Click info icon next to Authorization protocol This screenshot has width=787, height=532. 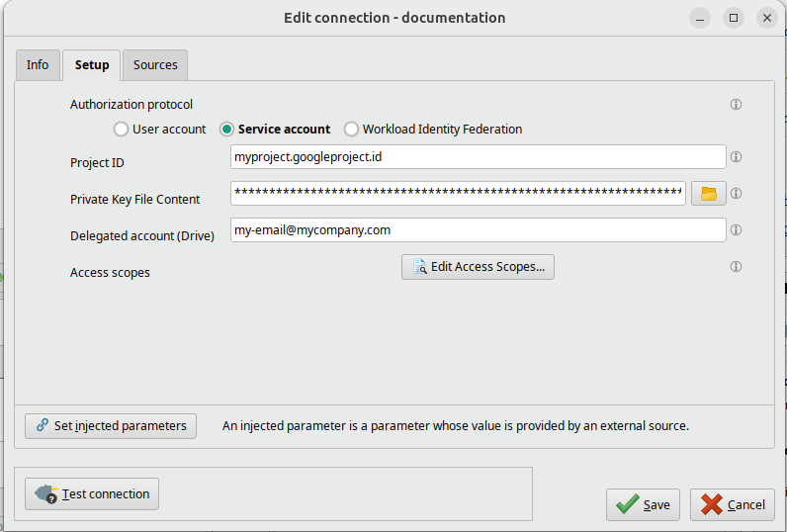(736, 105)
